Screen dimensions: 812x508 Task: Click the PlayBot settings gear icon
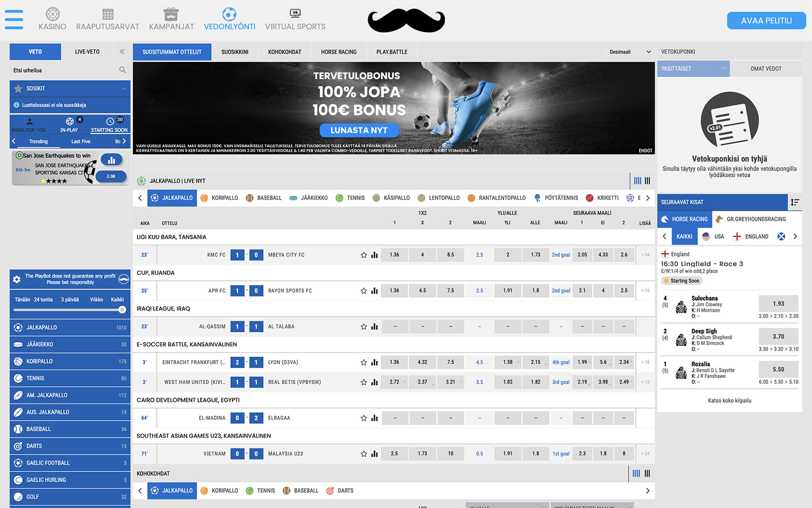pyautogui.click(x=17, y=279)
